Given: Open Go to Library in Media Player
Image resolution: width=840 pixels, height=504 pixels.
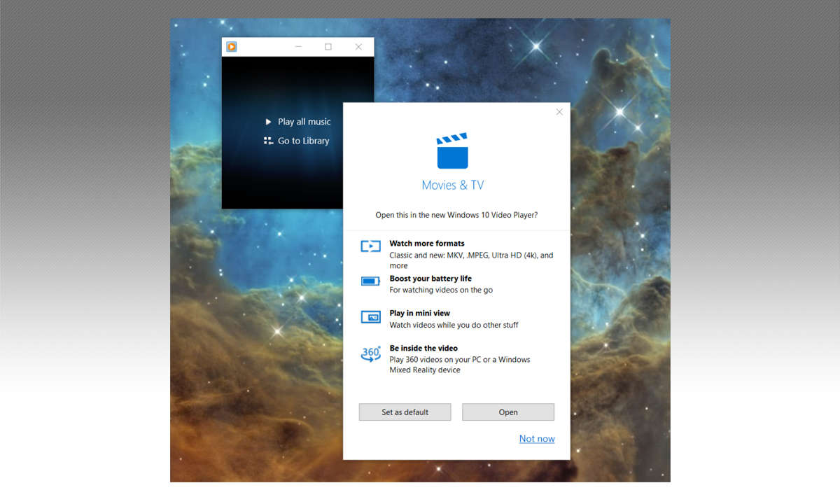Looking at the screenshot, I should click(303, 141).
